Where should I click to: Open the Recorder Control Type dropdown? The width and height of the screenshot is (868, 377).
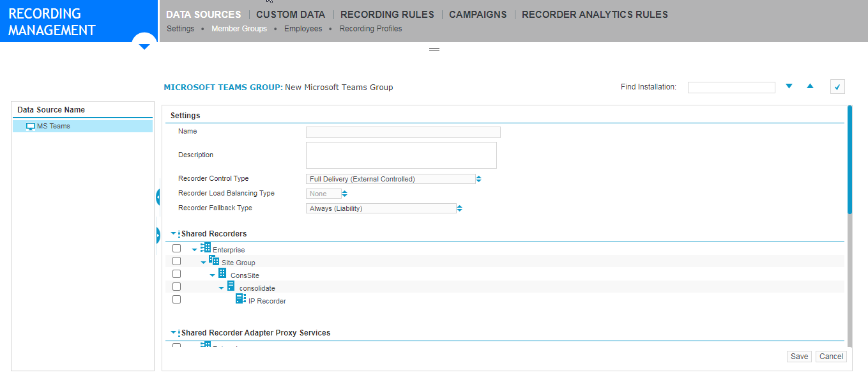click(x=391, y=179)
